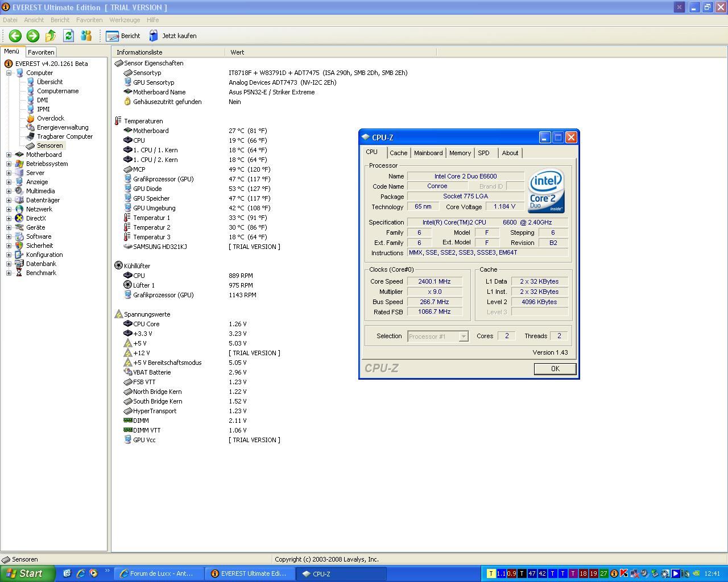Image resolution: width=728 pixels, height=582 pixels.
Task: Click the users toolbar icon
Action: coord(86,36)
